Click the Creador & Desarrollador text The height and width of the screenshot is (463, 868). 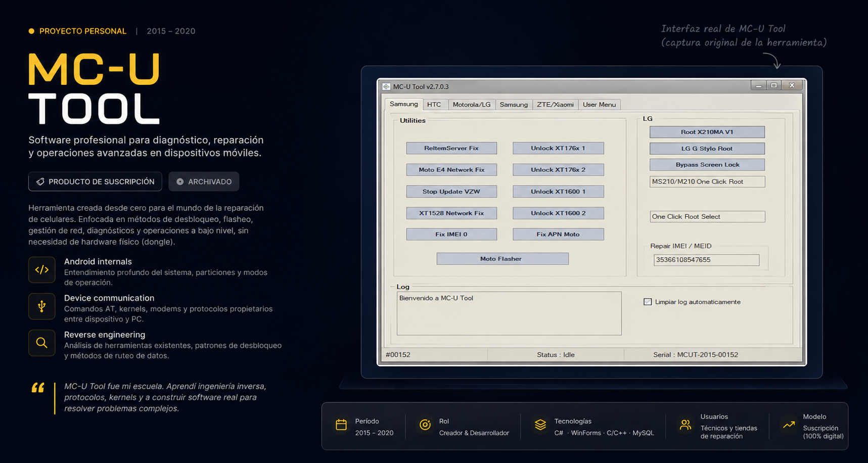[474, 433]
